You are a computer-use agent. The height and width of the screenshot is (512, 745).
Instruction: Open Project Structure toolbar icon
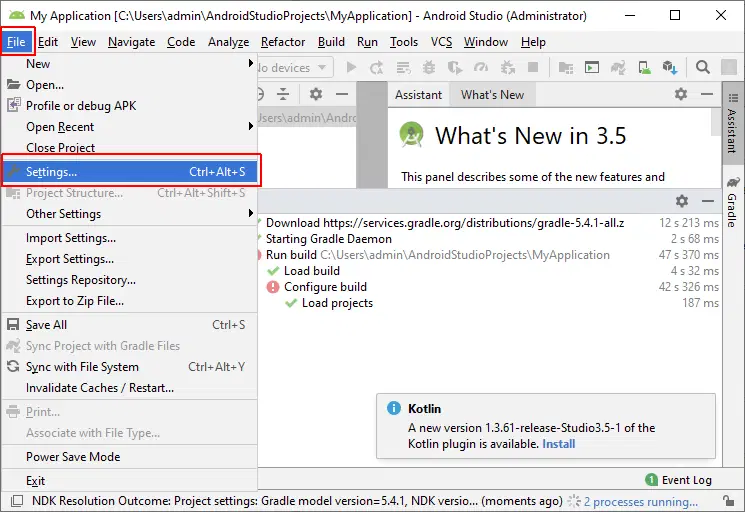click(x=565, y=67)
